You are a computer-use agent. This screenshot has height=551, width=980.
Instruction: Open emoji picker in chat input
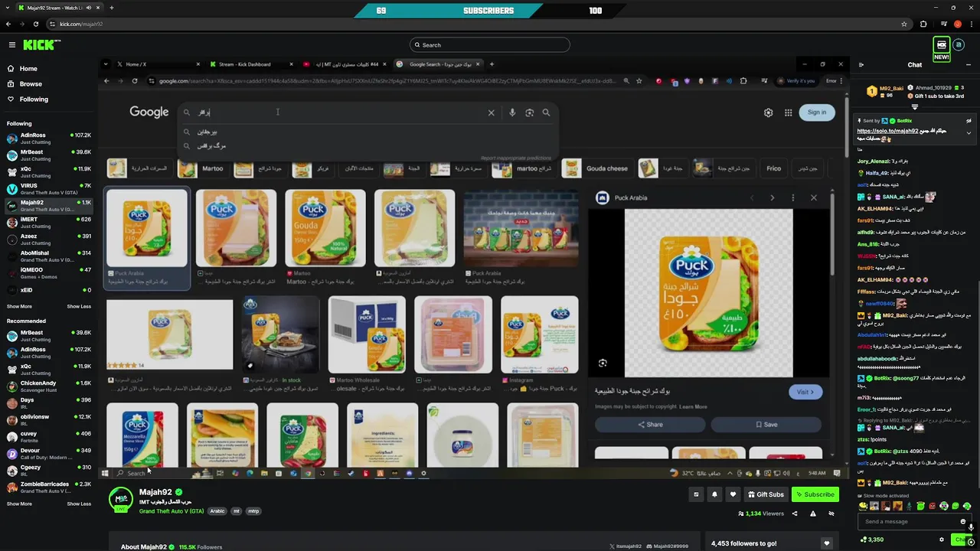963,522
